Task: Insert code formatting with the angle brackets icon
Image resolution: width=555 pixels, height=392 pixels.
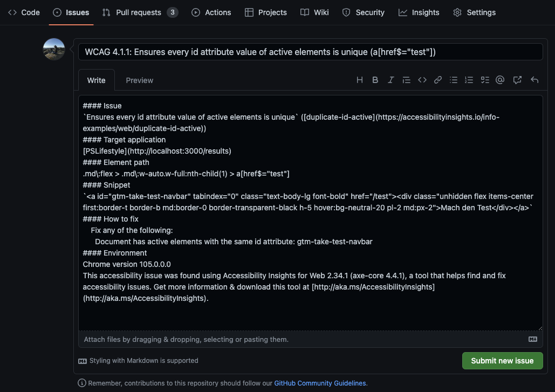Action: [x=422, y=80]
